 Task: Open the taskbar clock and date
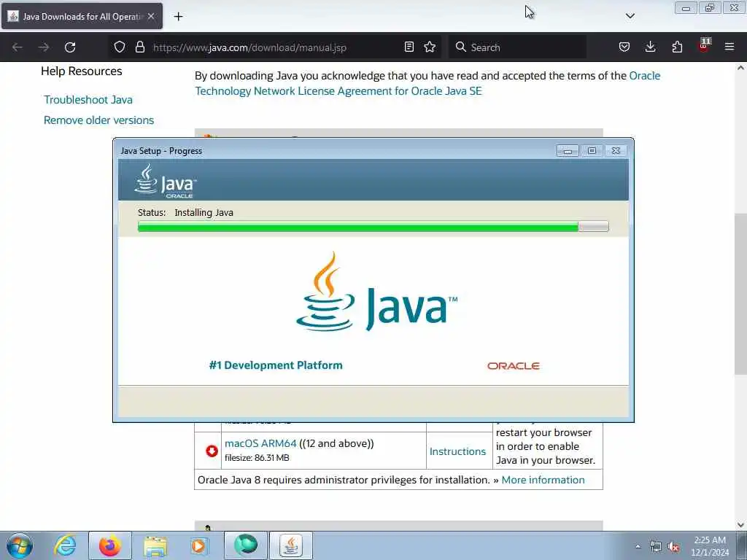click(710, 546)
